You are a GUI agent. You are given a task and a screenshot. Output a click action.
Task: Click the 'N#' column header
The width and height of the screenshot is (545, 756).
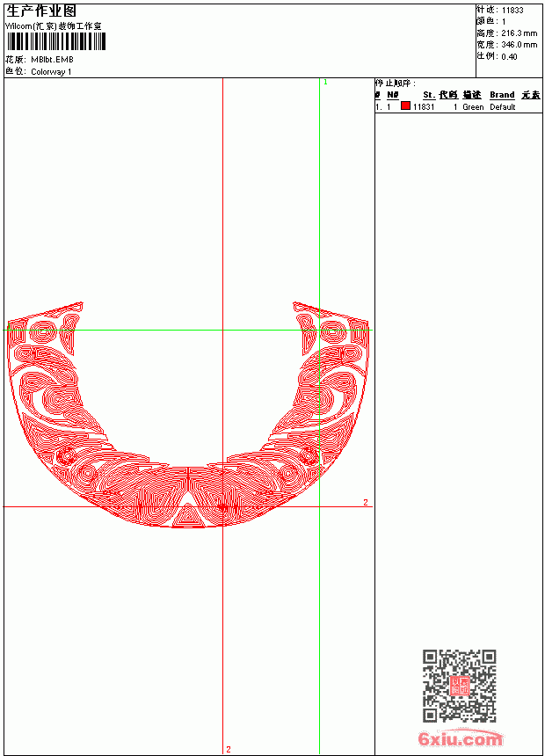tap(393, 95)
